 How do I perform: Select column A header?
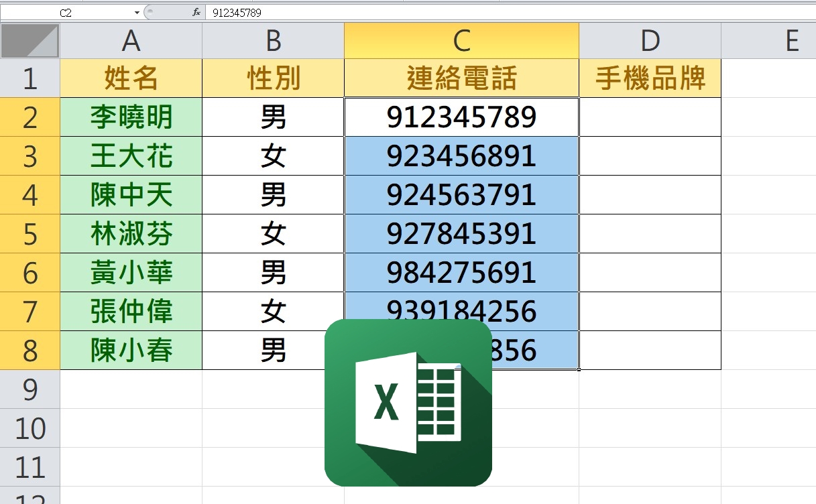click(x=131, y=42)
